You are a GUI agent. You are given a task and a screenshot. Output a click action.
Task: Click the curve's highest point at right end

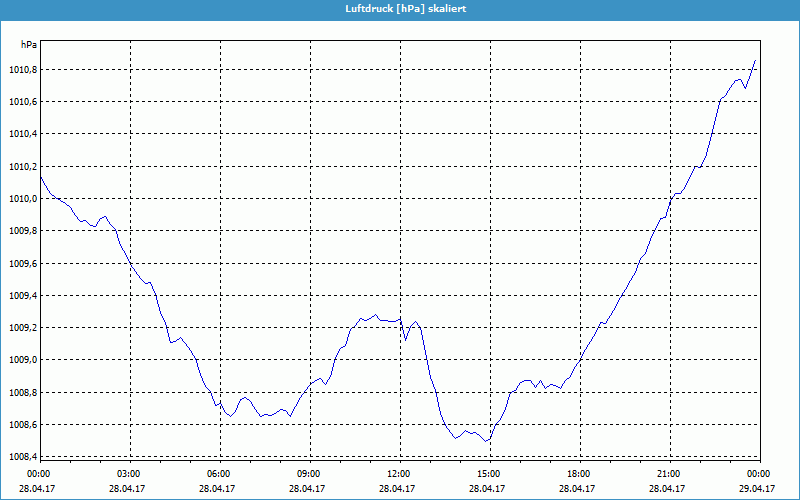tap(755, 61)
